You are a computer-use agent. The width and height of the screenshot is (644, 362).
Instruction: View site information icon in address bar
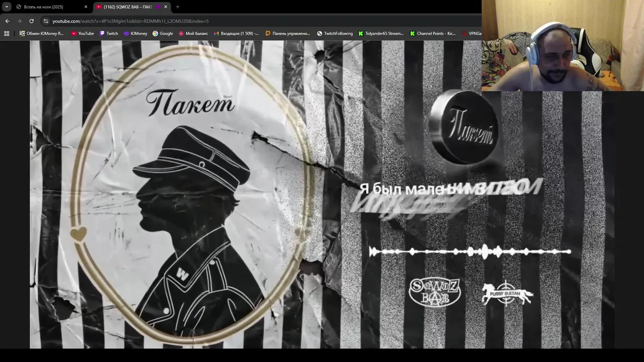point(46,21)
